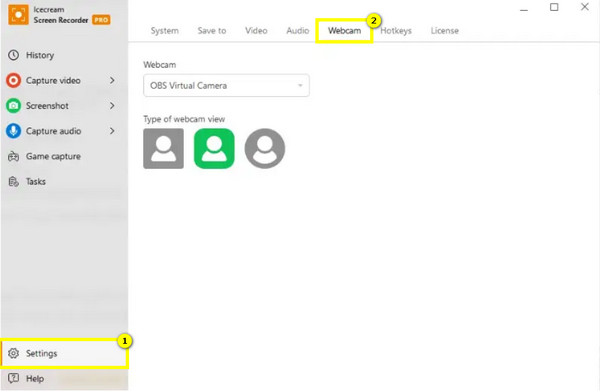Screen dimensions: 600x392
Task: Open the History label in sidebar
Action: tap(40, 55)
